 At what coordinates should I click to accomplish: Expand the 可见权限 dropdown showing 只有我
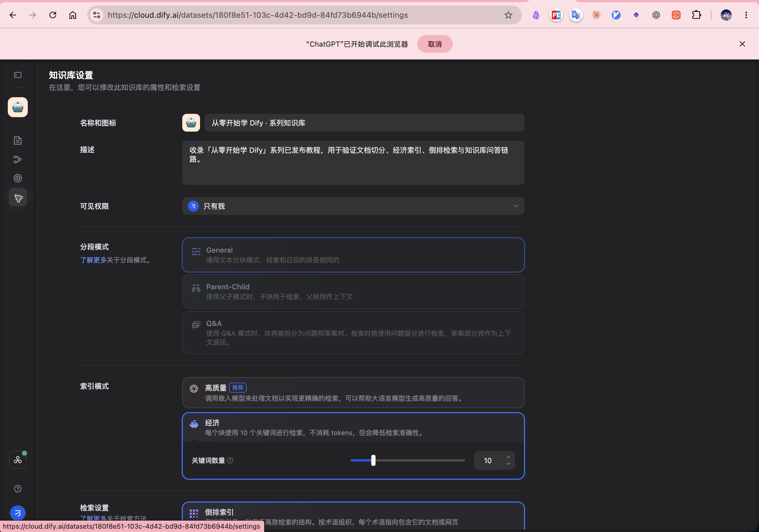[x=353, y=206]
